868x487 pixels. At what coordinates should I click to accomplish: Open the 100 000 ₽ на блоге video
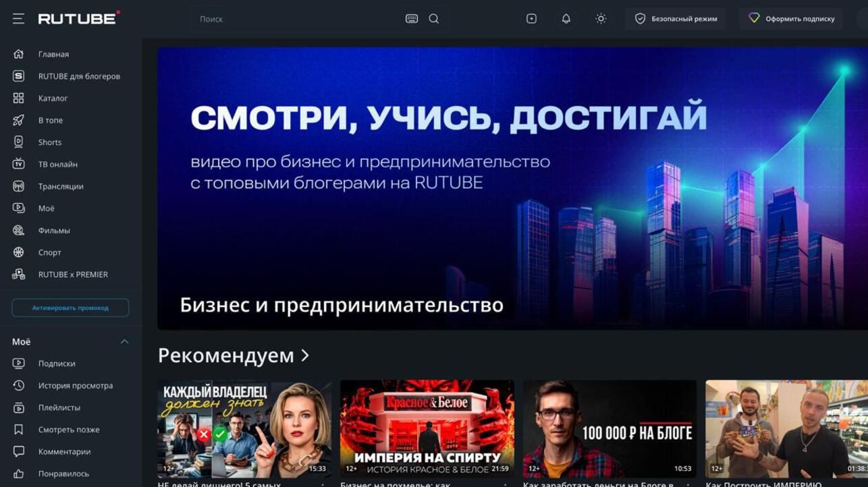[x=609, y=428]
